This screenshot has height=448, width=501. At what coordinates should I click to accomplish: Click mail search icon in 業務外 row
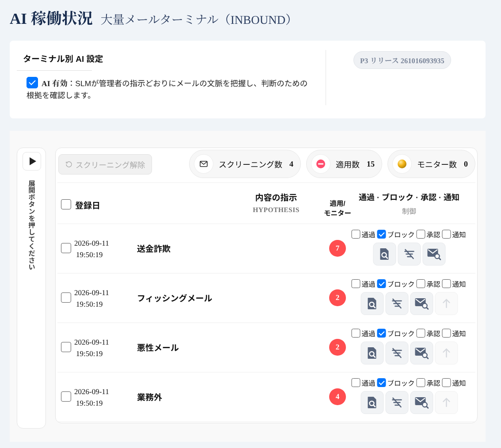point(421,402)
